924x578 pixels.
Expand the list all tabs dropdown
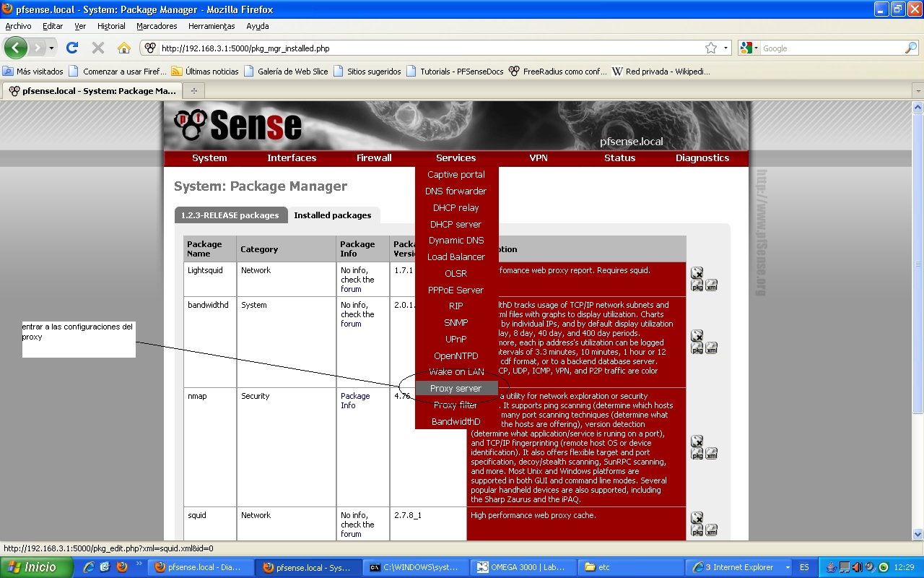(918, 91)
